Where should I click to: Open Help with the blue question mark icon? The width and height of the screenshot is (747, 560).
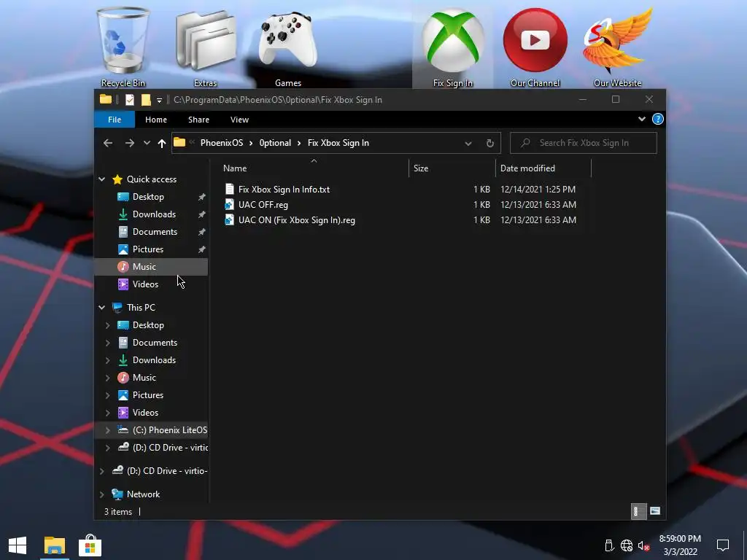coord(657,119)
